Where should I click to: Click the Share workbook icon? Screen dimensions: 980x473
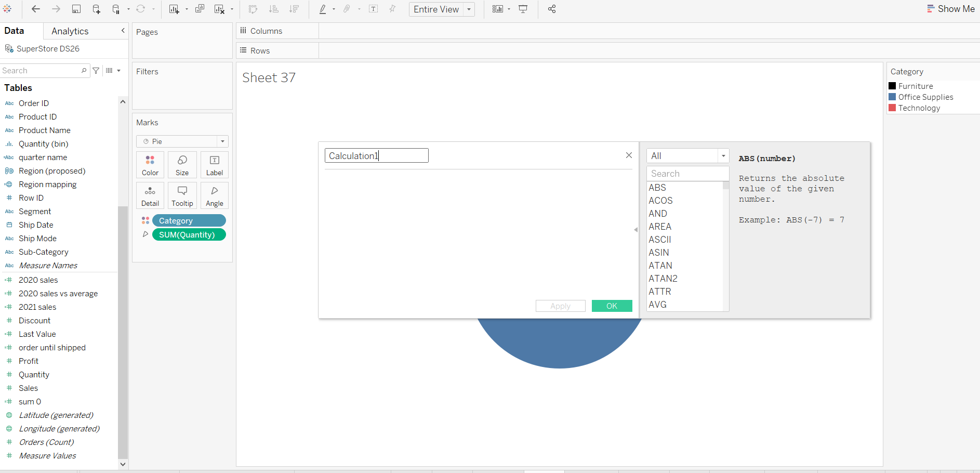click(551, 9)
